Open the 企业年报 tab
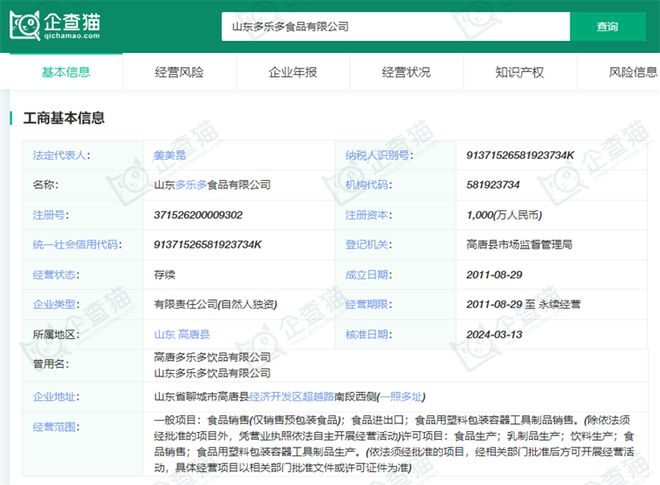 (293, 72)
